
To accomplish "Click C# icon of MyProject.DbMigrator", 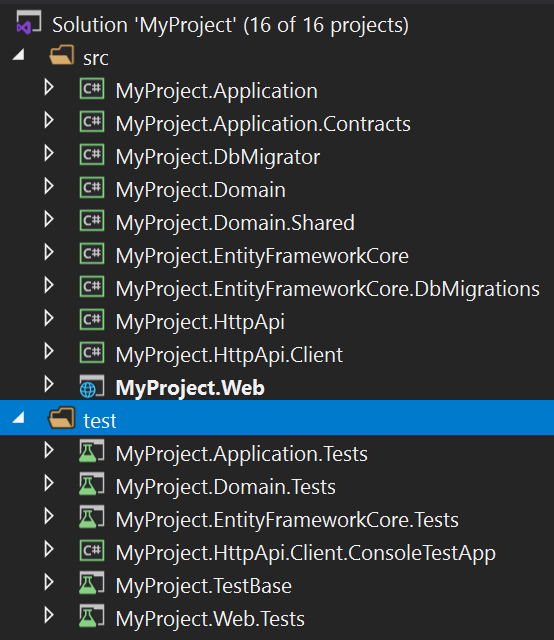I will (x=92, y=155).
